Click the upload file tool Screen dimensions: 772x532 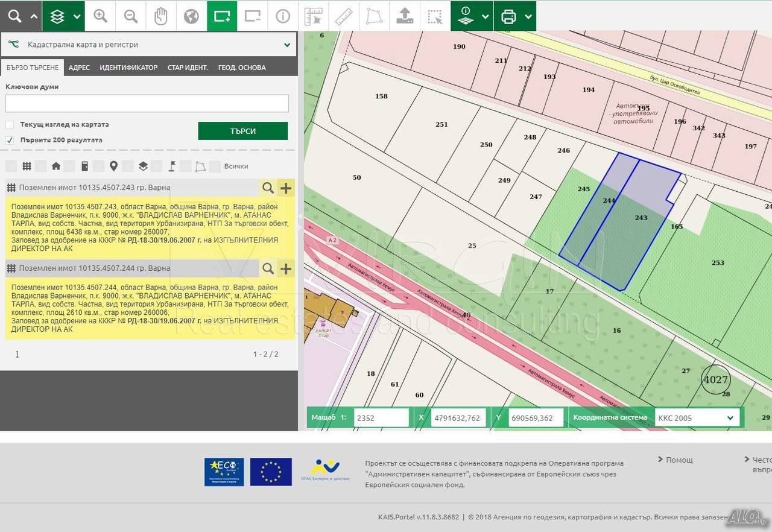pos(405,16)
